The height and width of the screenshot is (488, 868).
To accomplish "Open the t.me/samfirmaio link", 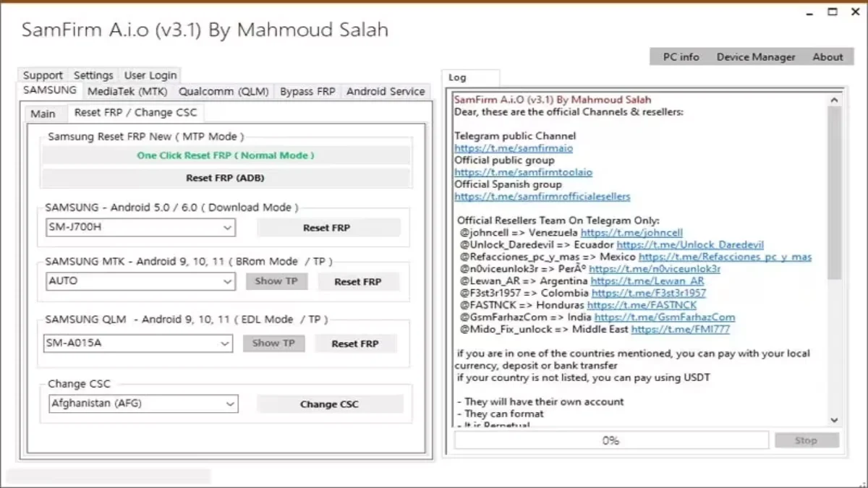I will pos(514,148).
